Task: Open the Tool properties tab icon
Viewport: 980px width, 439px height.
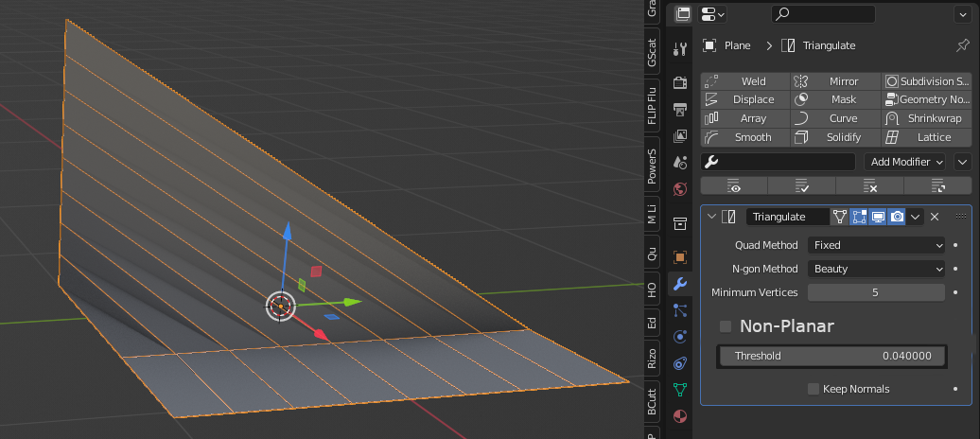Action: point(680,49)
